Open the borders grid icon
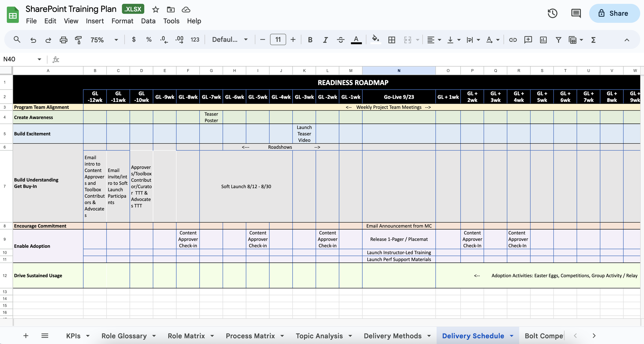 (392, 40)
